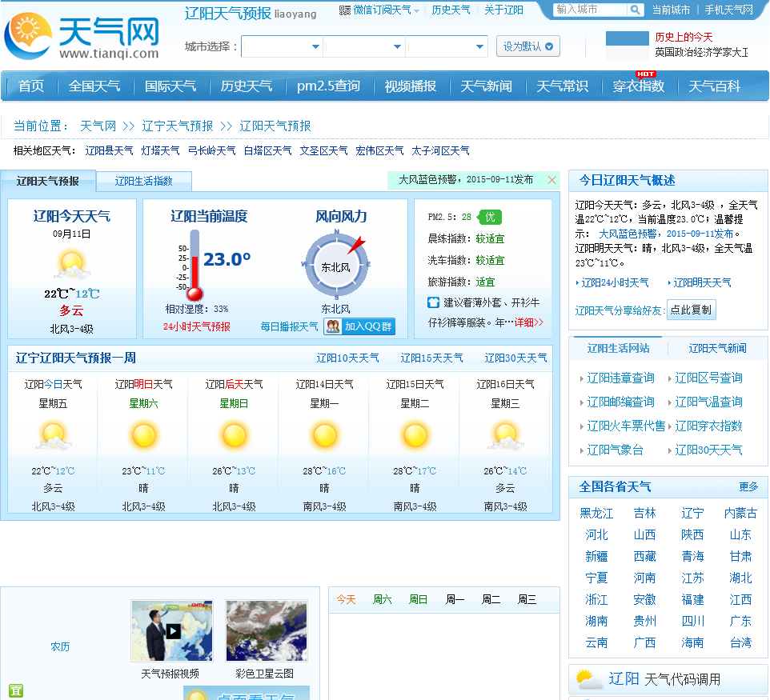Screen dimensions: 770x700
Task: Click the search magnifier icon
Action: 635,10
